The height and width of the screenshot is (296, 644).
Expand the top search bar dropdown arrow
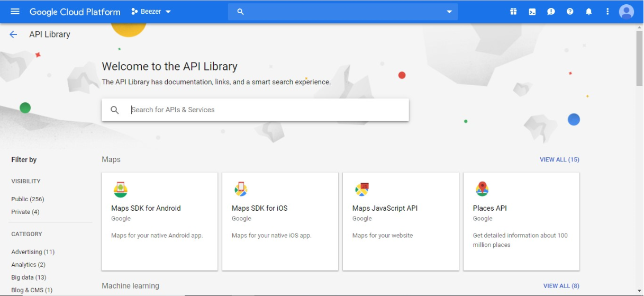pyautogui.click(x=449, y=12)
